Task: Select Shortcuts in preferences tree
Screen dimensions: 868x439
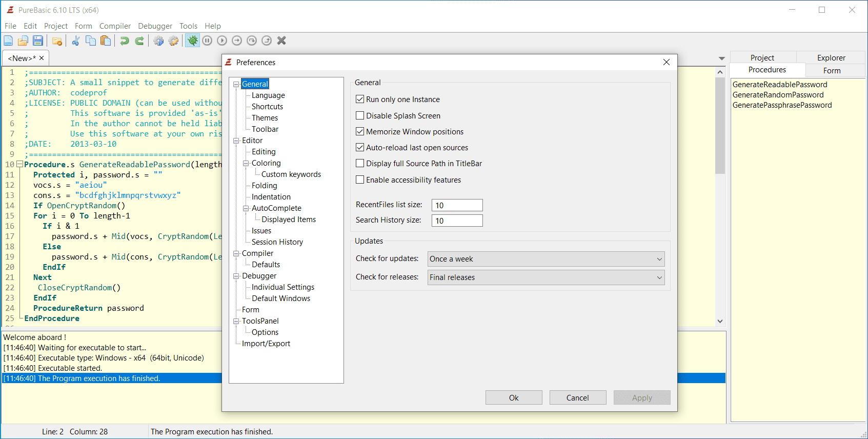Action: 267,107
